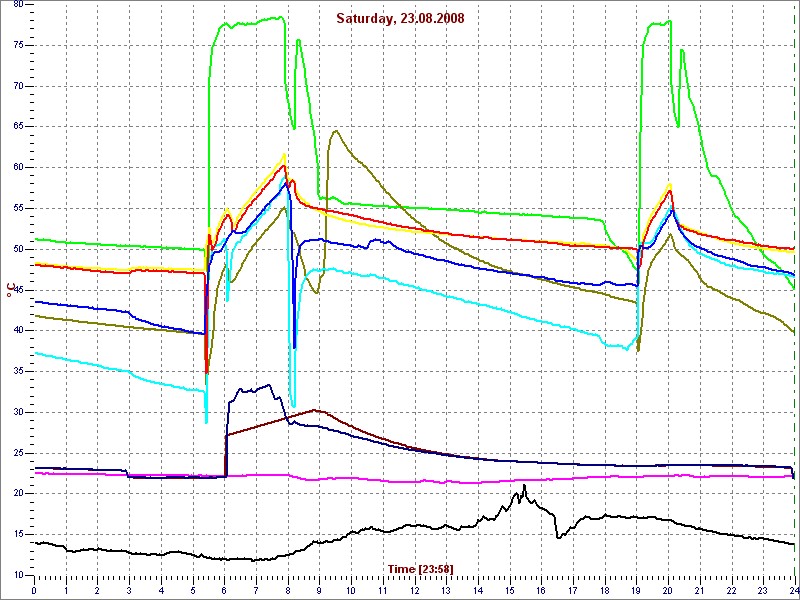Select y-axis temperature label "30"
Screen dimensions: 800x600
tap(18, 412)
